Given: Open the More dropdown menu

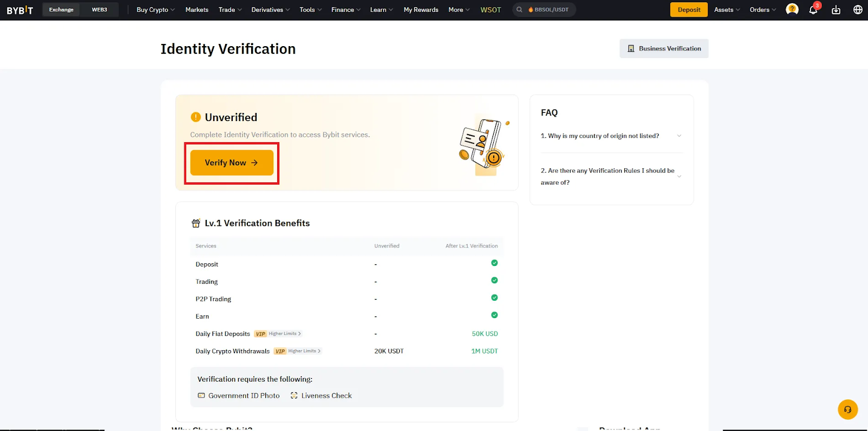Looking at the screenshot, I should pyautogui.click(x=459, y=10).
